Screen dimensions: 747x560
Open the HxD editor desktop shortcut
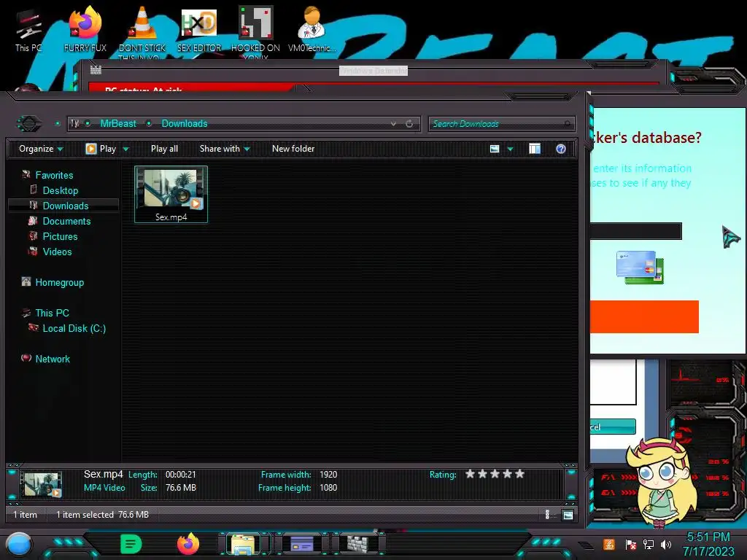(x=199, y=29)
